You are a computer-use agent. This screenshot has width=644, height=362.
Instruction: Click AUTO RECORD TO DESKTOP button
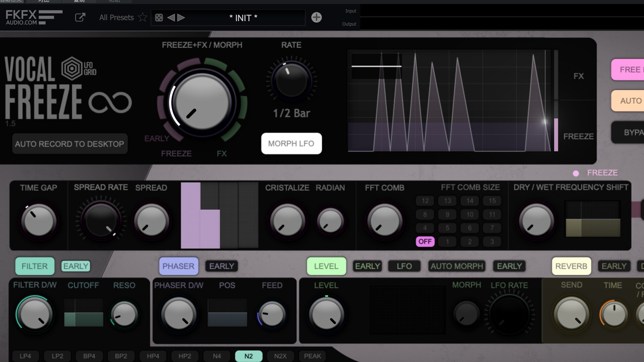tap(69, 144)
